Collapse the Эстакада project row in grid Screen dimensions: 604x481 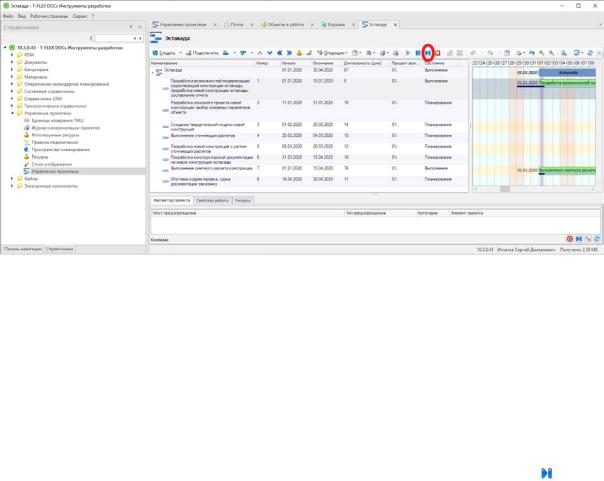pyautogui.click(x=153, y=72)
